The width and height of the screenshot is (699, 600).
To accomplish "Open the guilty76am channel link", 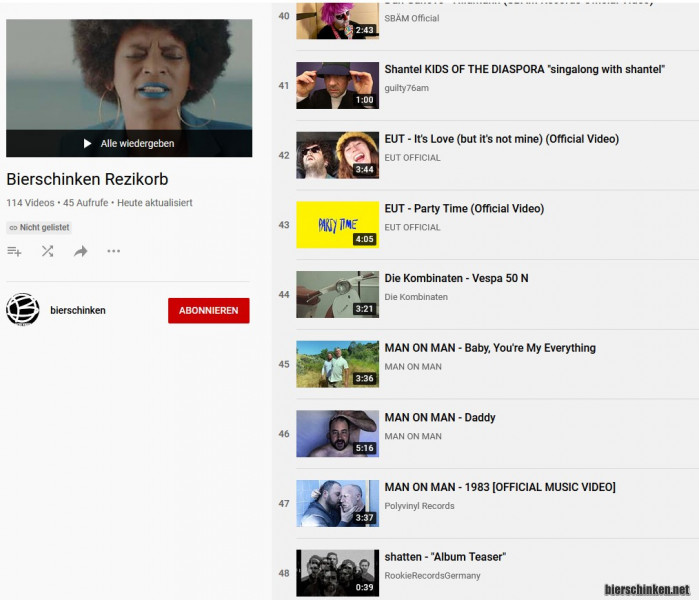I will (407, 88).
